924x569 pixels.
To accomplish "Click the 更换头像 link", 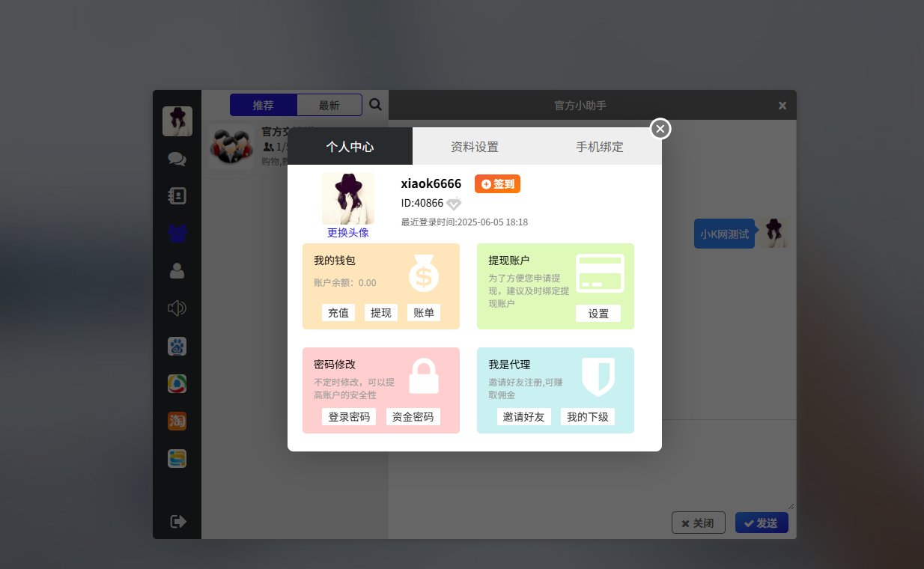I will 348,232.
